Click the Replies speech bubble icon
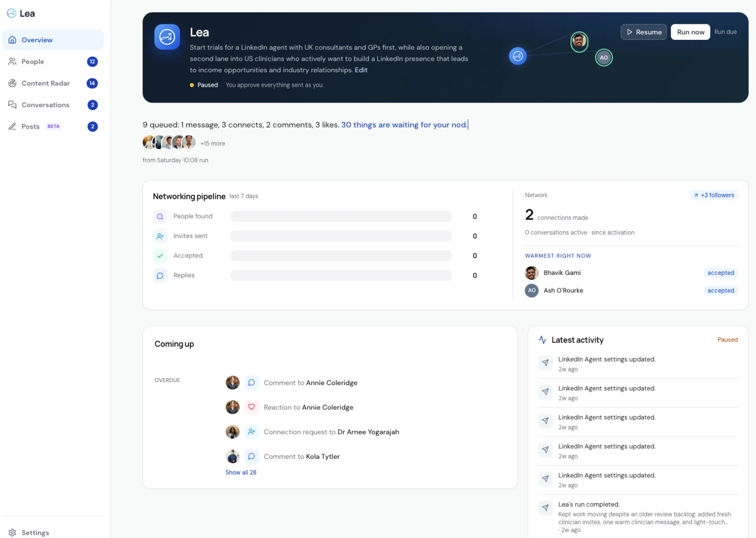The width and height of the screenshot is (756, 538). click(160, 275)
